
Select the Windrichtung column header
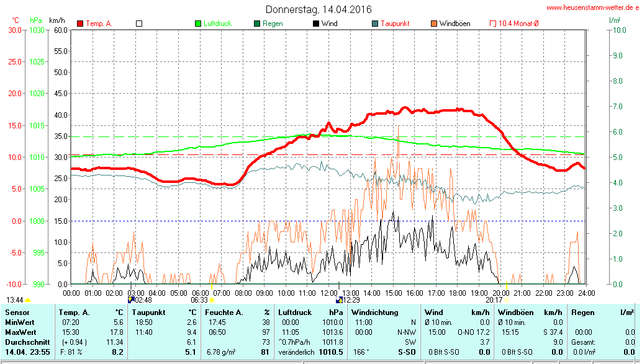[376, 312]
